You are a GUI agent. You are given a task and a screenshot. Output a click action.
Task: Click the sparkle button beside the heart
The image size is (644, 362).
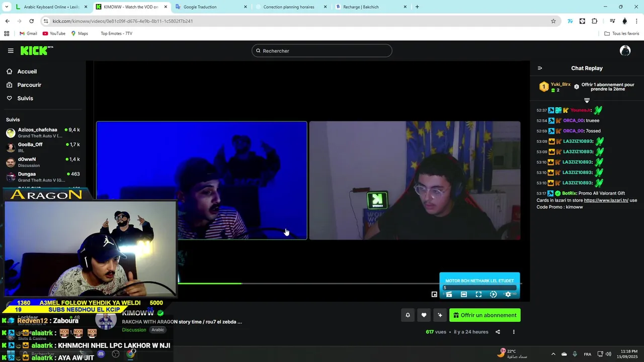[440, 315]
